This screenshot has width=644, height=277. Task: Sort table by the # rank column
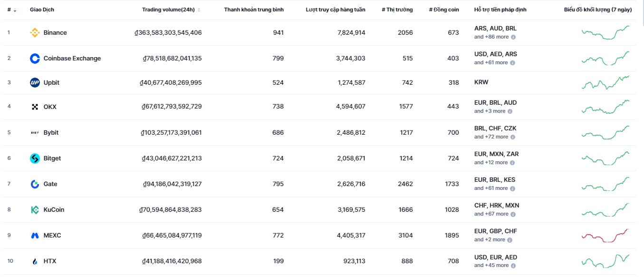tap(12, 10)
